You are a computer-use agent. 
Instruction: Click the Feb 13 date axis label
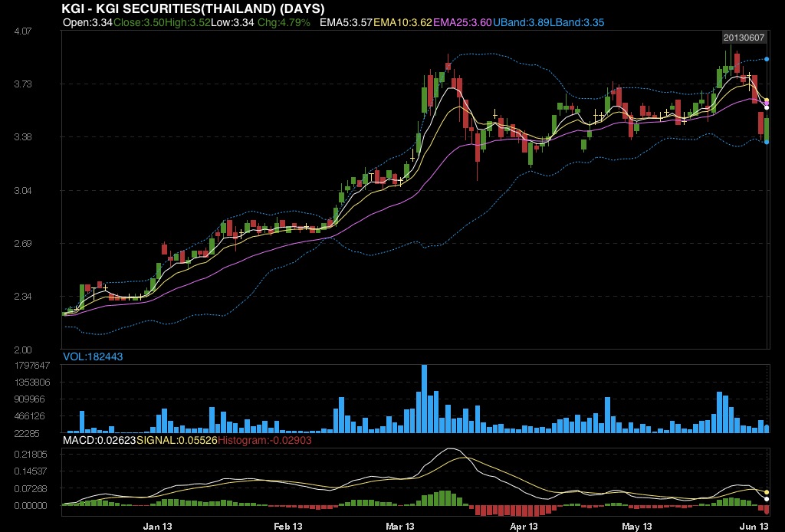[288, 526]
